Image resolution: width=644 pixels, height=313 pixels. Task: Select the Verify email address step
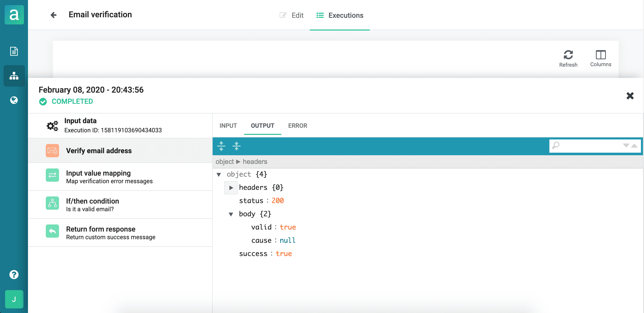click(120, 151)
